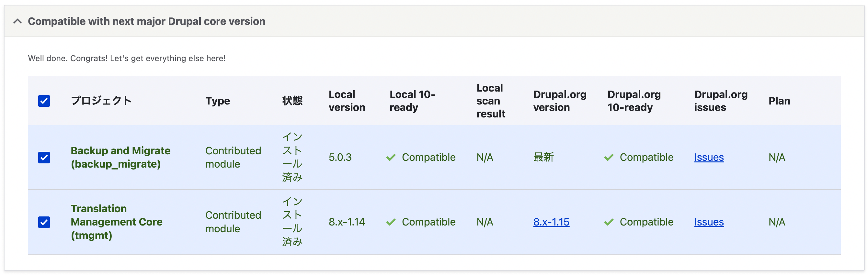Click green checkmark in Backup and Migrate Drupal.org 10-ready
Viewport: 868px width, 275px height.
(609, 157)
